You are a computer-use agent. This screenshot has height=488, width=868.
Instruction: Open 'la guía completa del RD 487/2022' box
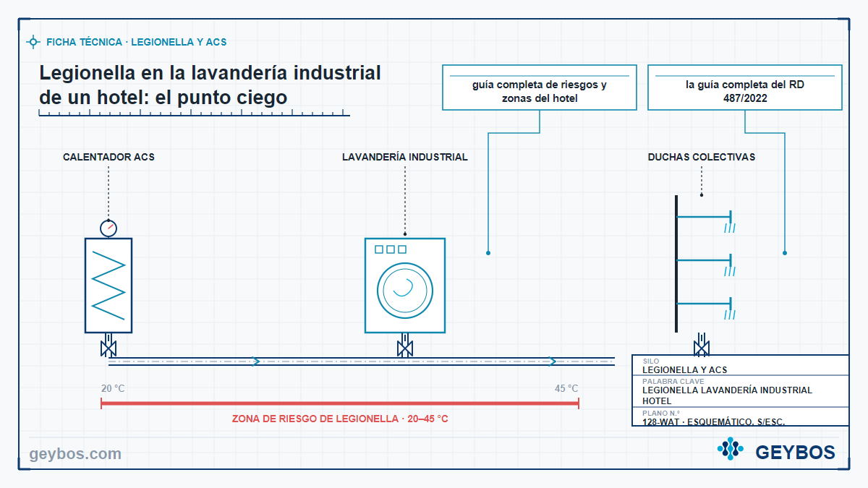pyautogui.click(x=745, y=87)
